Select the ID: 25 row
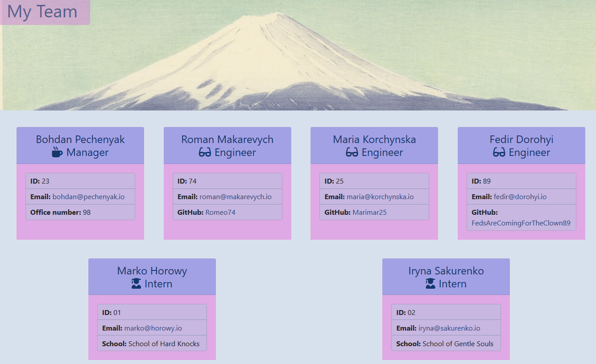Viewport: 596px width, 364px height. (x=374, y=181)
